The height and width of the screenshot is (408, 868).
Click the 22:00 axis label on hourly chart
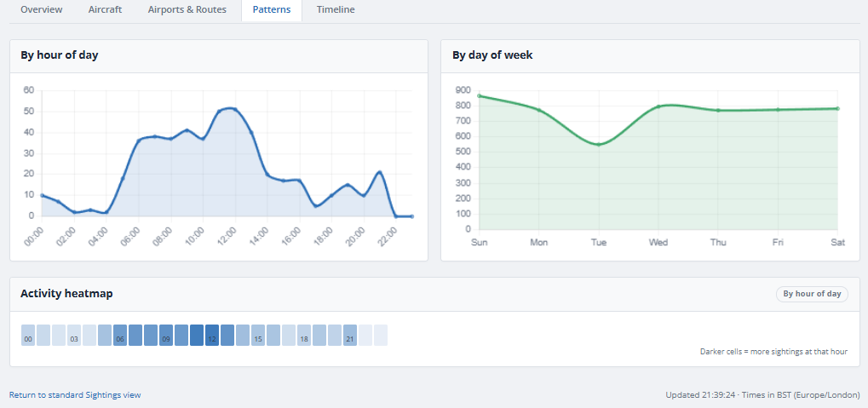[389, 238]
